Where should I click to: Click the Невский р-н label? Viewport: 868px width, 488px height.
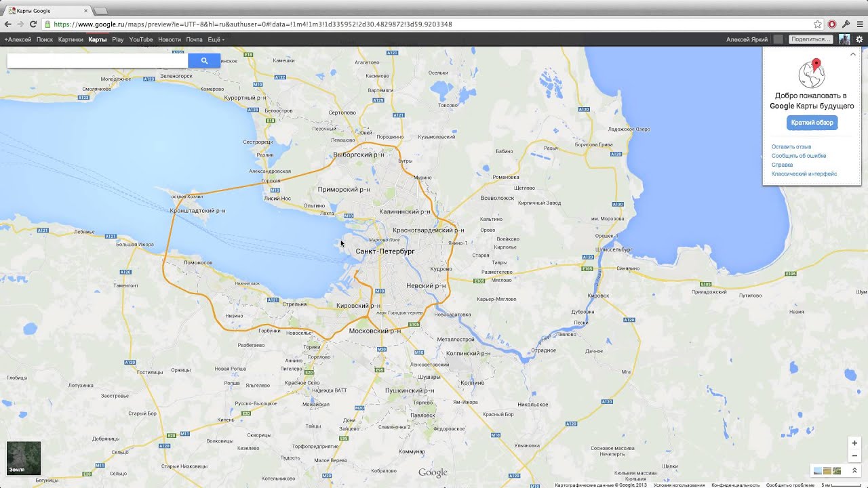[426, 286]
